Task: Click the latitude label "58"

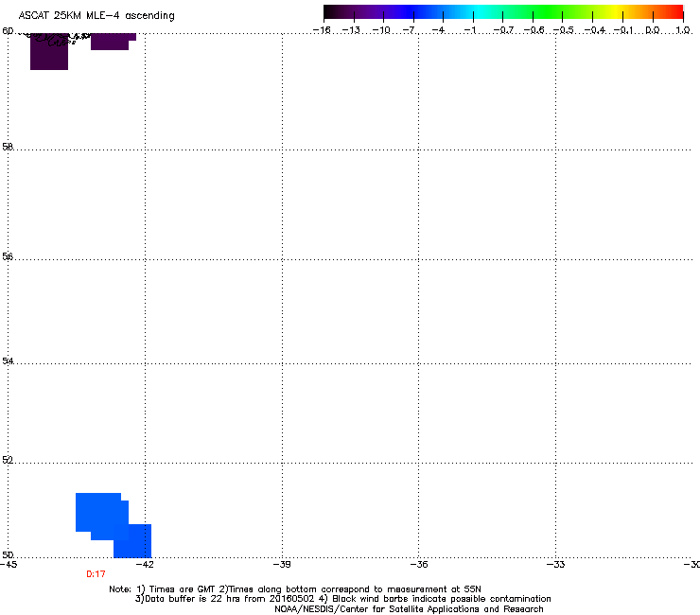Action: 8,147
